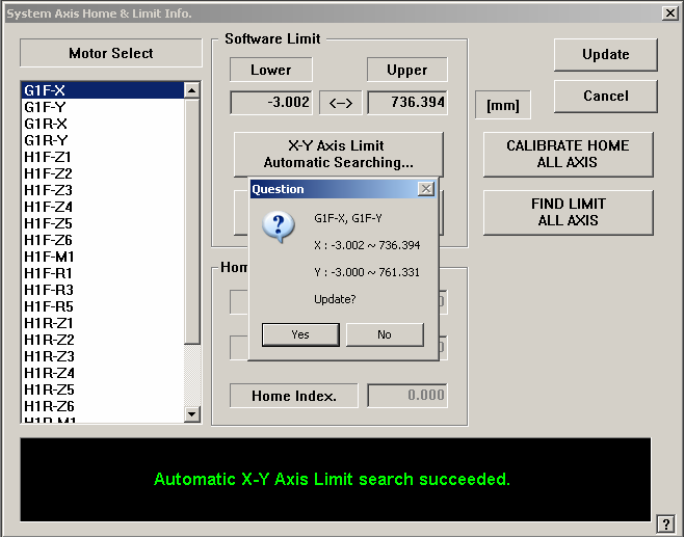Click the Home Index. button

(294, 396)
